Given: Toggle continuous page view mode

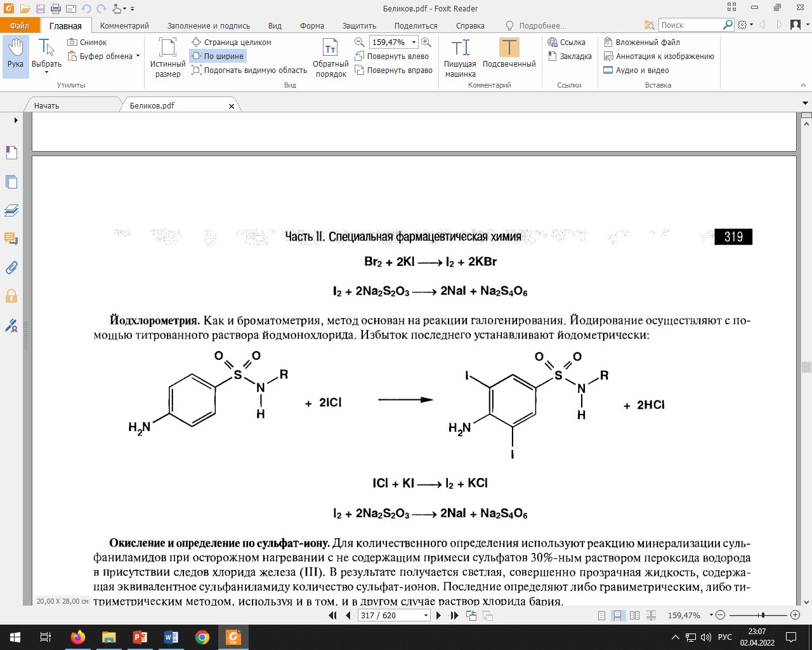Looking at the screenshot, I should pyautogui.click(x=617, y=615).
